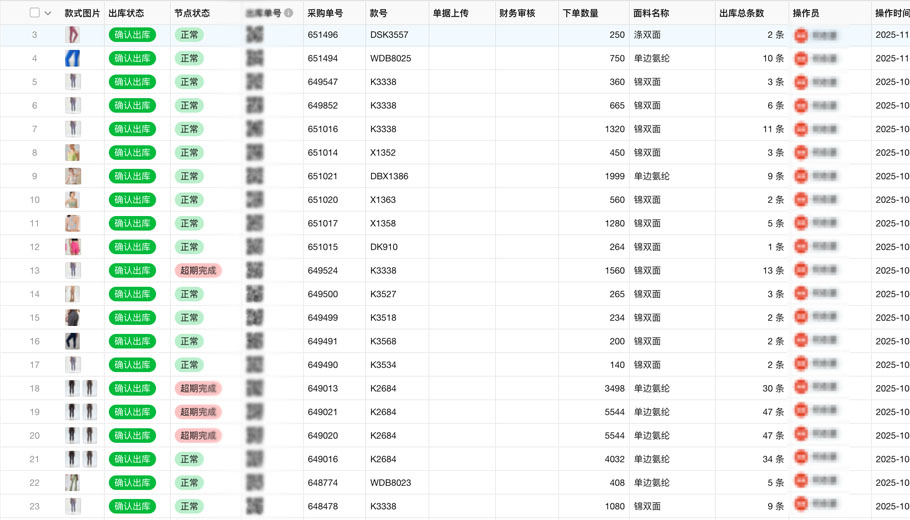Click the 超期完成 status tag in row 13
This screenshot has height=520, width=910.
click(x=196, y=270)
